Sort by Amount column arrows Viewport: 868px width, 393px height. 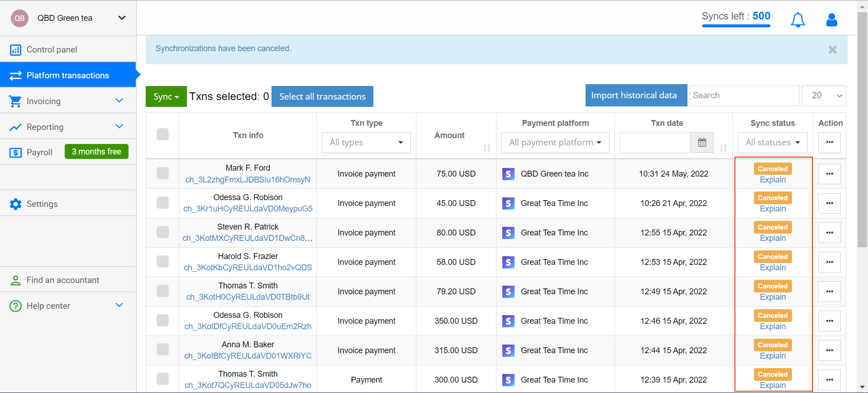[487, 148]
